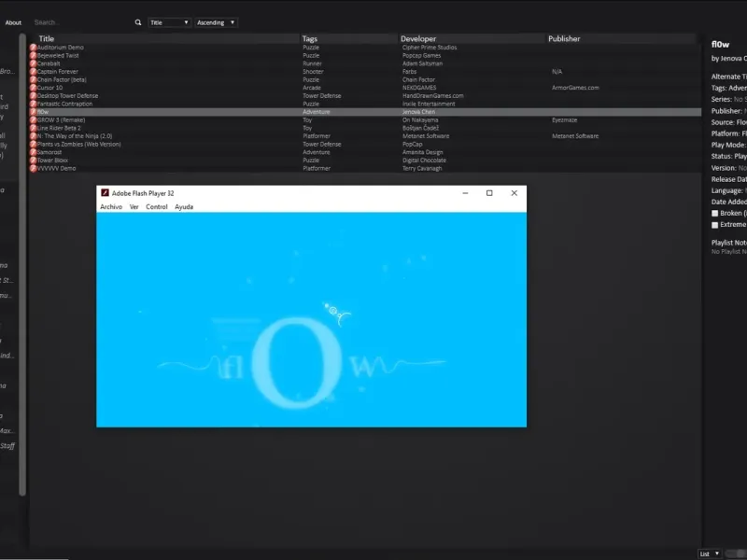Select the Line Rider Beta 2 title
This screenshot has width=747, height=560.
(x=59, y=128)
